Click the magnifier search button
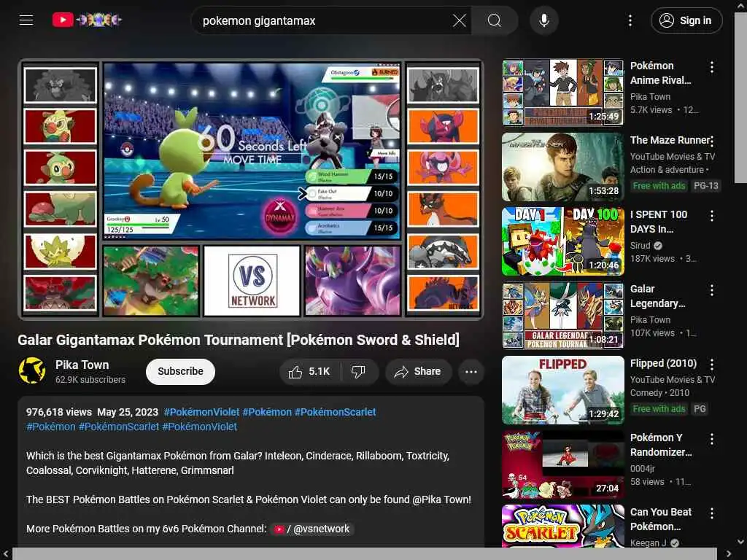This screenshot has width=747, height=560. tap(495, 20)
